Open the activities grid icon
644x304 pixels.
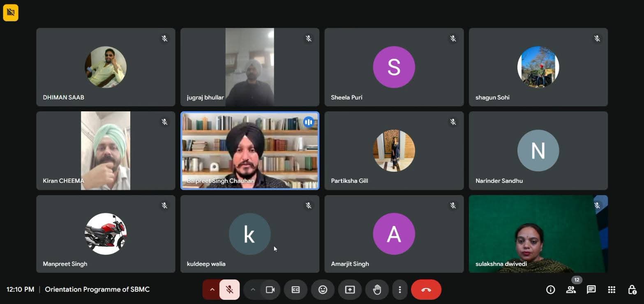(x=612, y=290)
